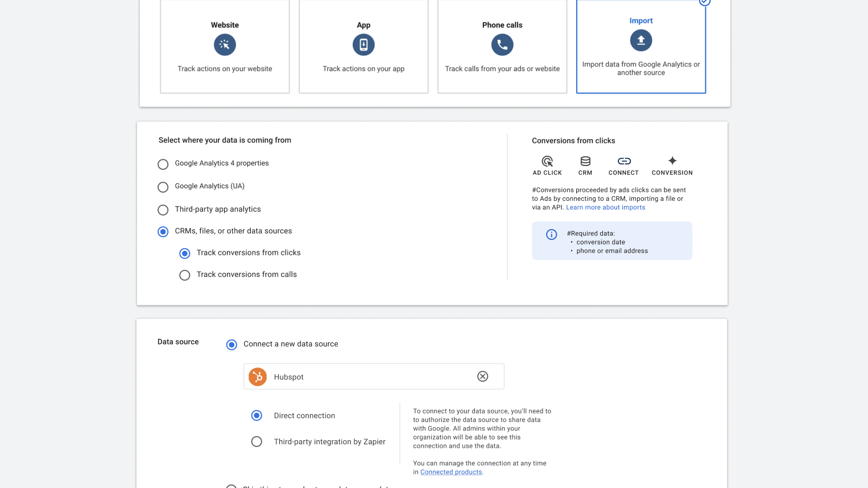Select the Direct connection radio button

coord(257,416)
